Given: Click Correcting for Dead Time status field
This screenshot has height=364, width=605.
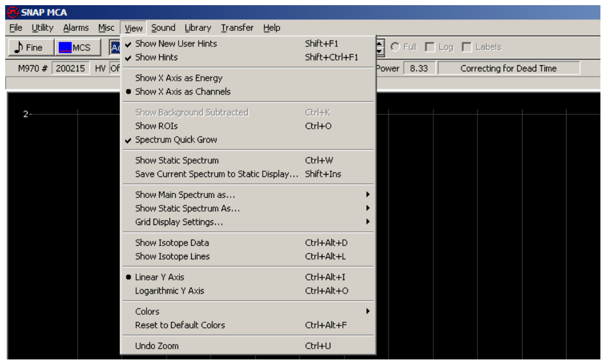Looking at the screenshot, I should 508,68.
